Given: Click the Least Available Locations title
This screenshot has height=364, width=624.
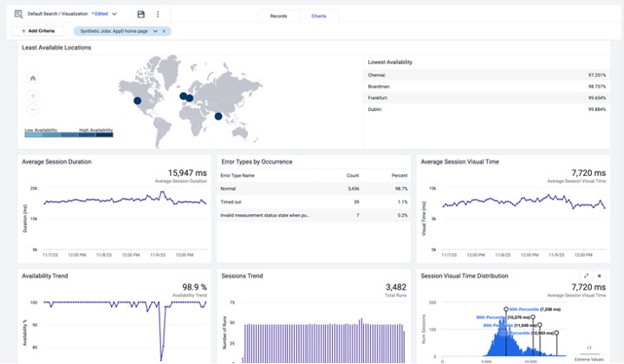Looking at the screenshot, I should pos(56,48).
